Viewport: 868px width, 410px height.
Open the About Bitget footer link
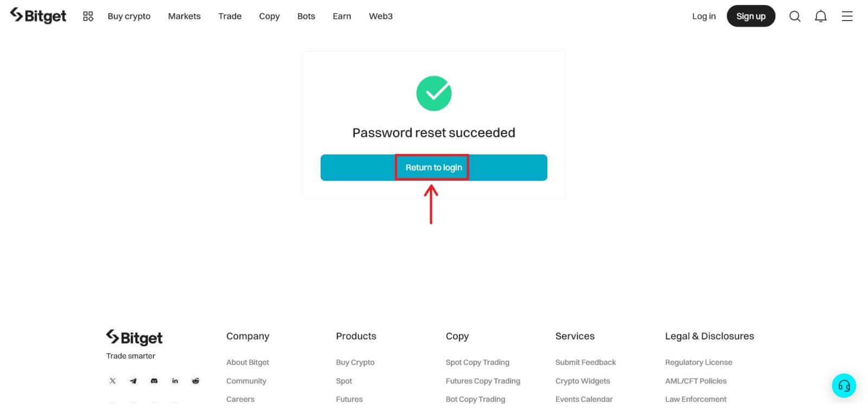(247, 362)
